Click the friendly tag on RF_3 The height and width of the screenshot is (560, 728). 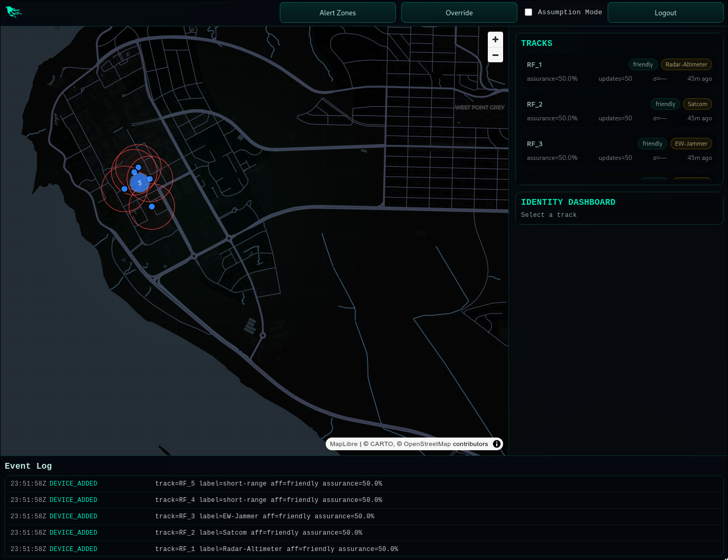coord(653,144)
